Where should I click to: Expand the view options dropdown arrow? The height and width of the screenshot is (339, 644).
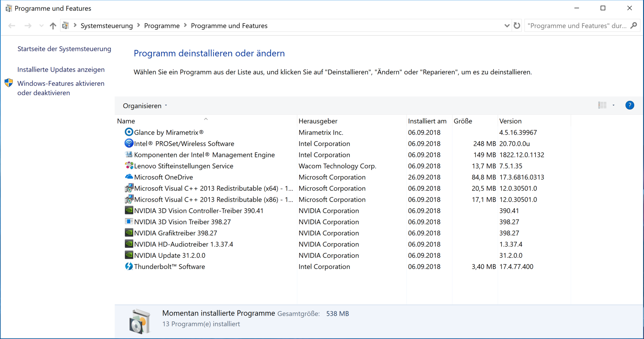[613, 105]
